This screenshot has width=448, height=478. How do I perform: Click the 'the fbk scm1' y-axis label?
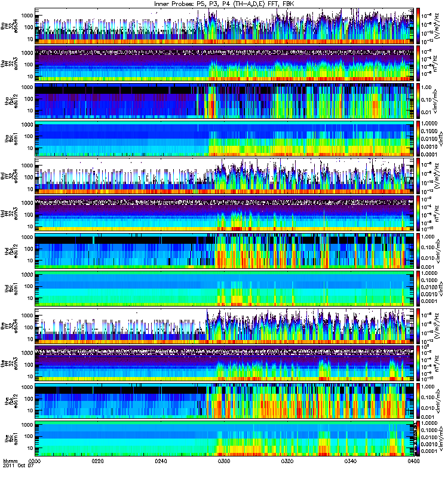click(x=11, y=439)
